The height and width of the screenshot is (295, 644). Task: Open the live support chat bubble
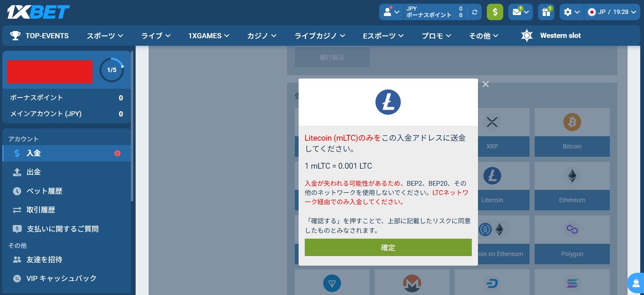tap(636, 283)
